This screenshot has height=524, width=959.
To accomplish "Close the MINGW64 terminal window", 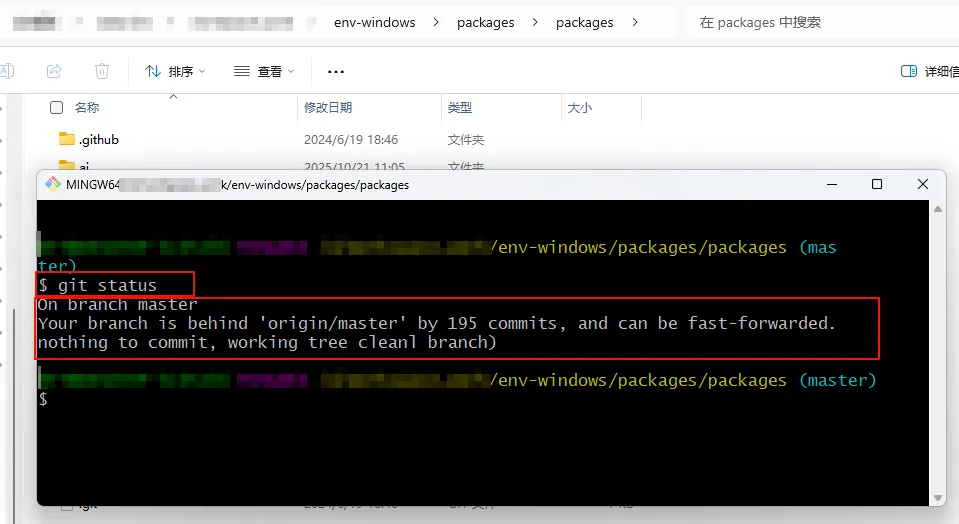I will (x=923, y=184).
